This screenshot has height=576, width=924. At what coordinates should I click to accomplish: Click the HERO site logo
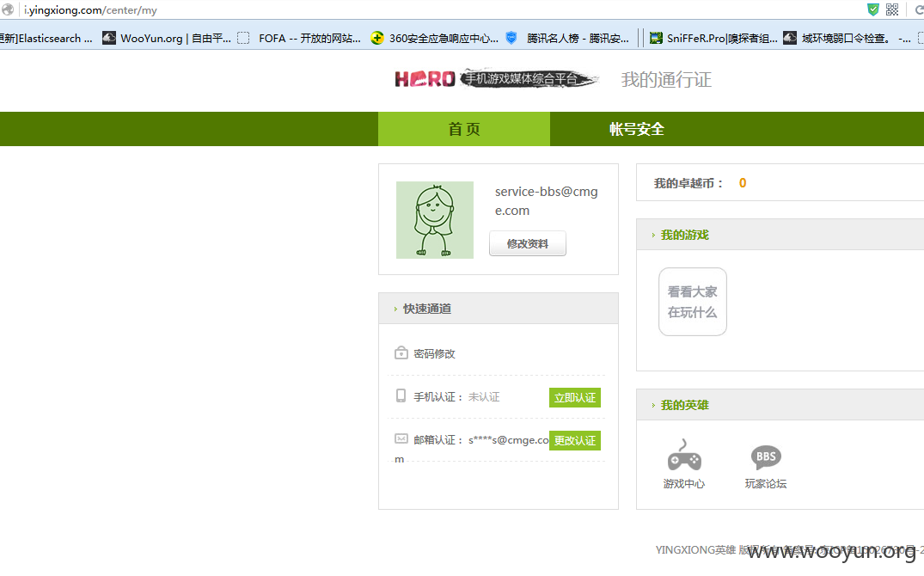click(496, 79)
